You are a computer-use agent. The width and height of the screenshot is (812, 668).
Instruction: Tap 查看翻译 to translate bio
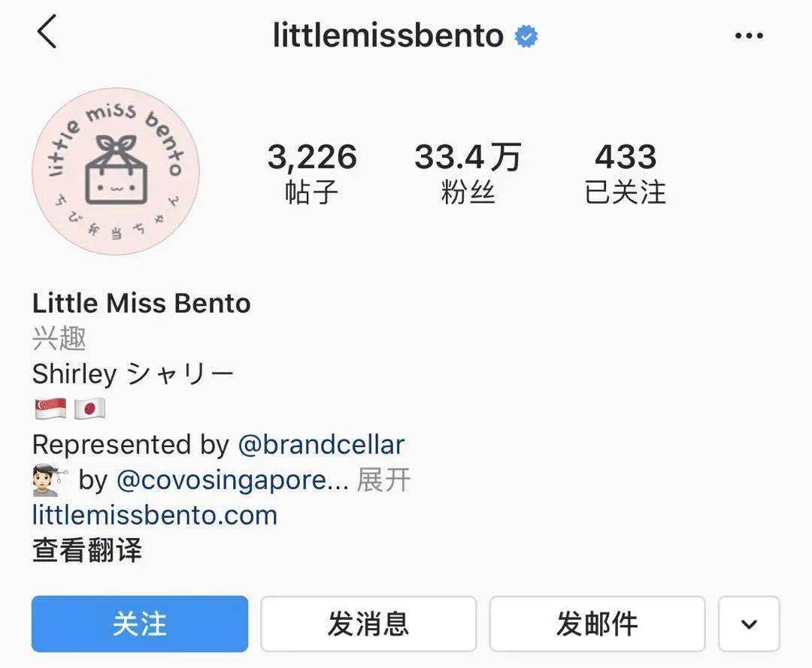[x=87, y=550]
